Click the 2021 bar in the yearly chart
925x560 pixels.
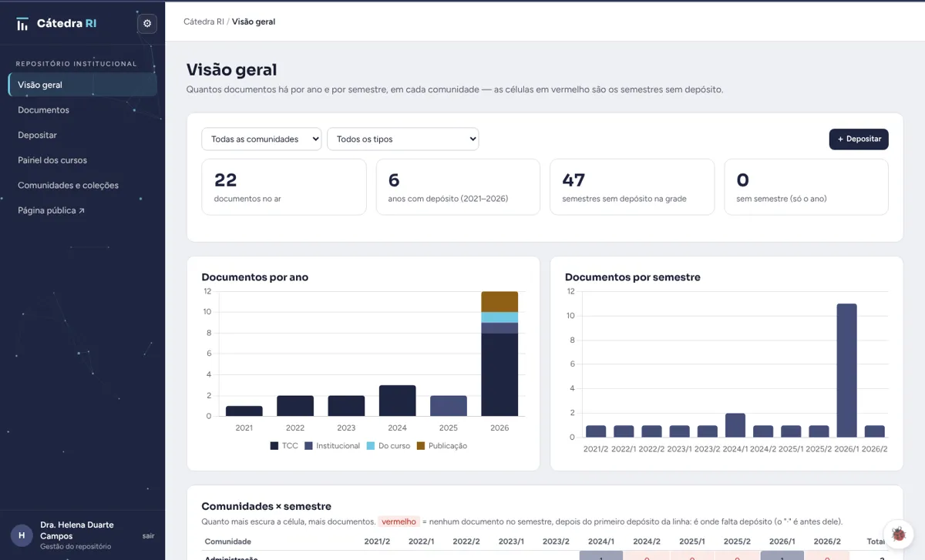(244, 411)
